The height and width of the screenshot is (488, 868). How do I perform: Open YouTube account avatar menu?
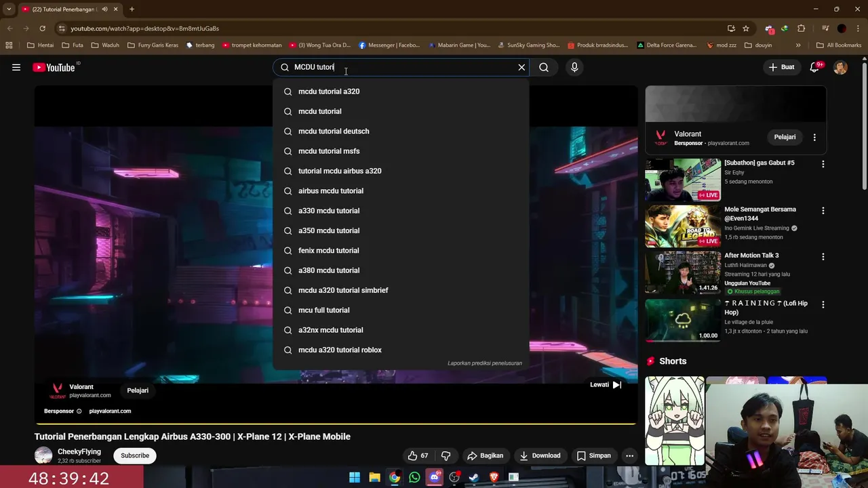coord(840,67)
